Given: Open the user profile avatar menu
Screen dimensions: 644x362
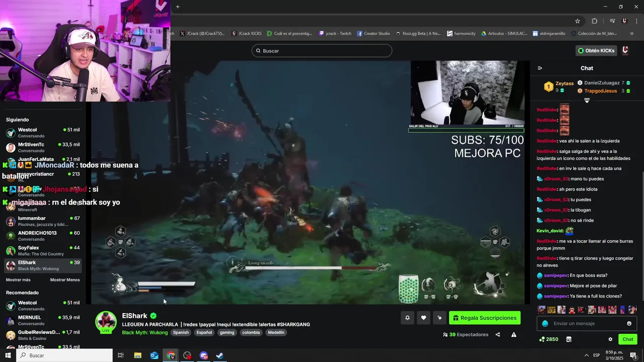Looking at the screenshot, I should point(625,51).
